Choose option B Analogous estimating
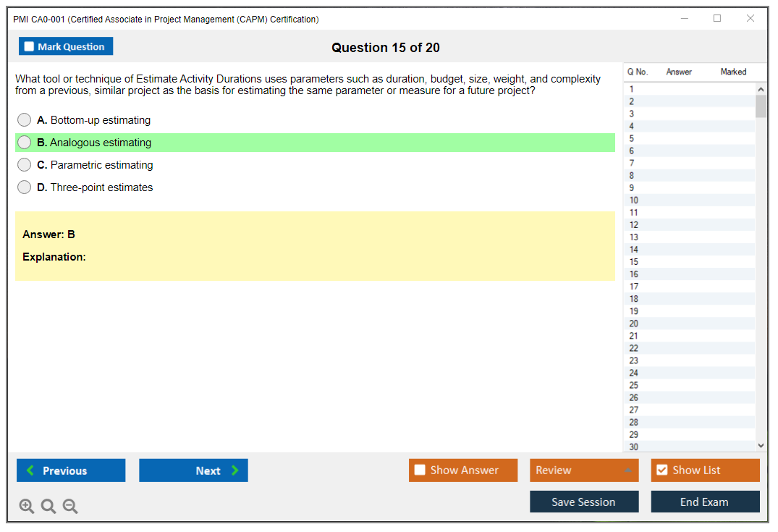The image size is (778, 532). coord(25,143)
